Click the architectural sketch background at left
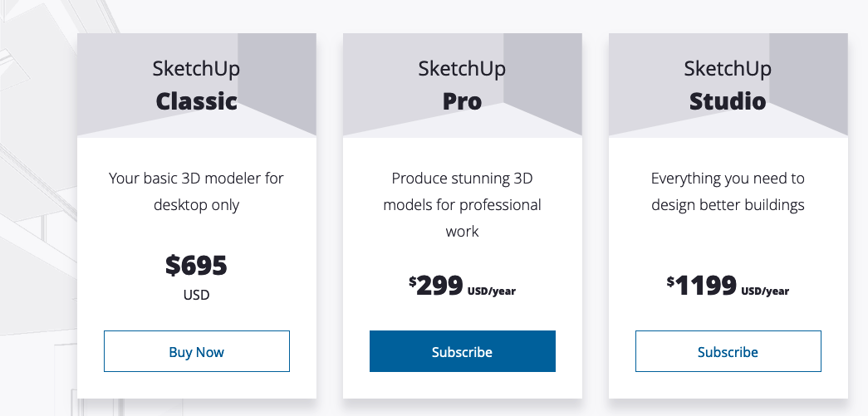The image size is (868, 416). 33,208
